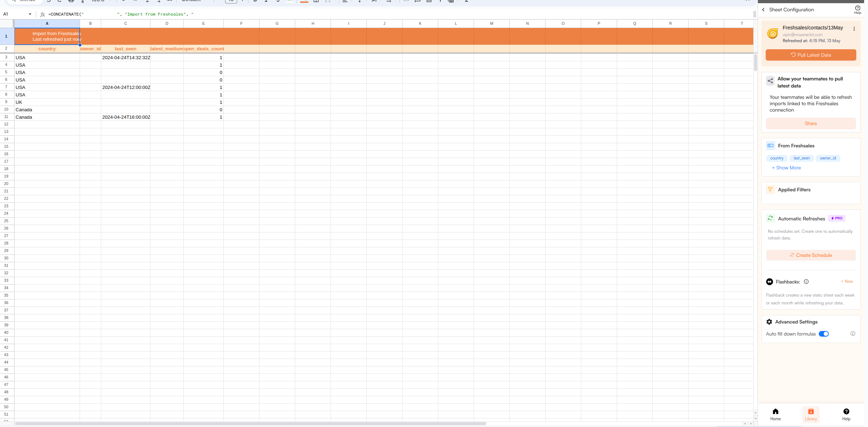Screen dimensions: 868x427
Task: Open three-dot menu for Freshsales/contacts/13May
Action: (854, 29)
